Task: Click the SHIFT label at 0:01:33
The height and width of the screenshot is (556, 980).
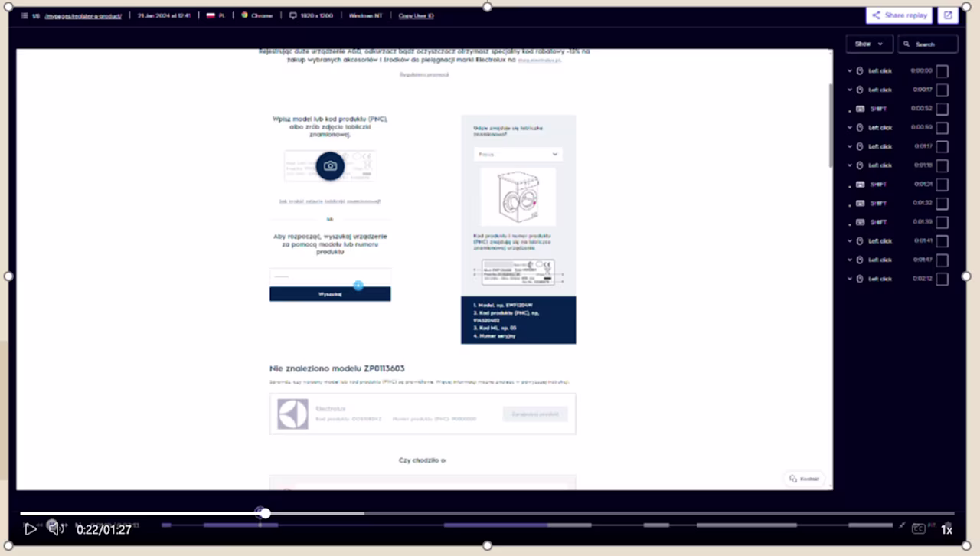Action: [878, 222]
